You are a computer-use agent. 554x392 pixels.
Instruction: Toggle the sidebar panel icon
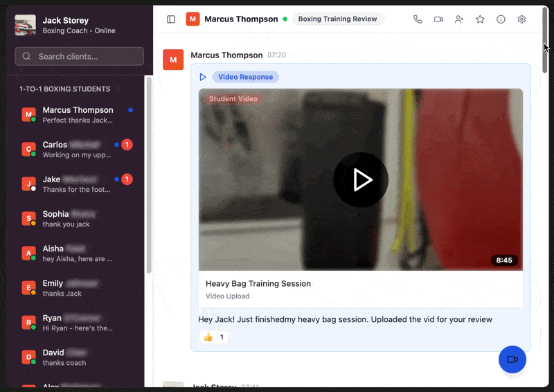tap(171, 19)
